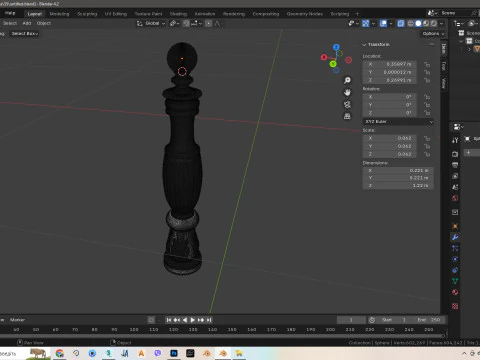This screenshot has height=360, width=480.
Task: Jump to timeline end button
Action: click(209, 320)
